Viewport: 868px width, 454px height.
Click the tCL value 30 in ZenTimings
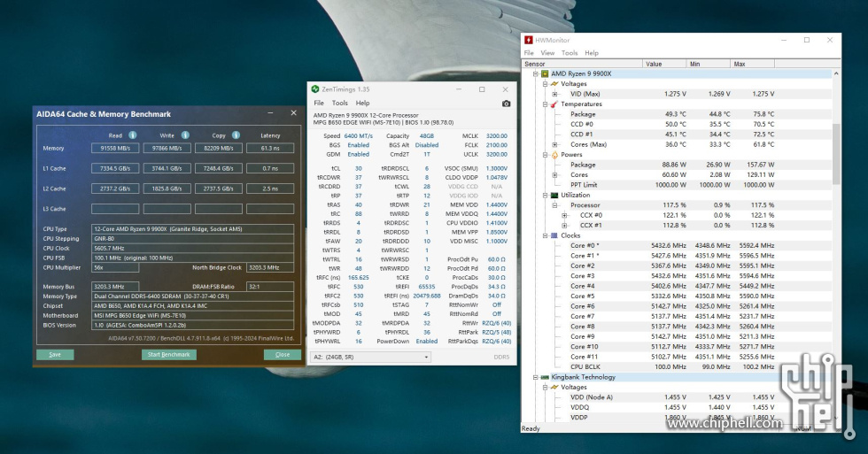(358, 169)
